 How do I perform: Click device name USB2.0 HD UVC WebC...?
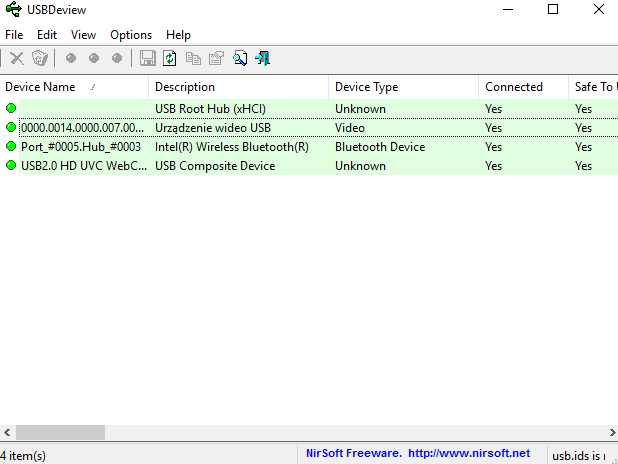pos(84,166)
